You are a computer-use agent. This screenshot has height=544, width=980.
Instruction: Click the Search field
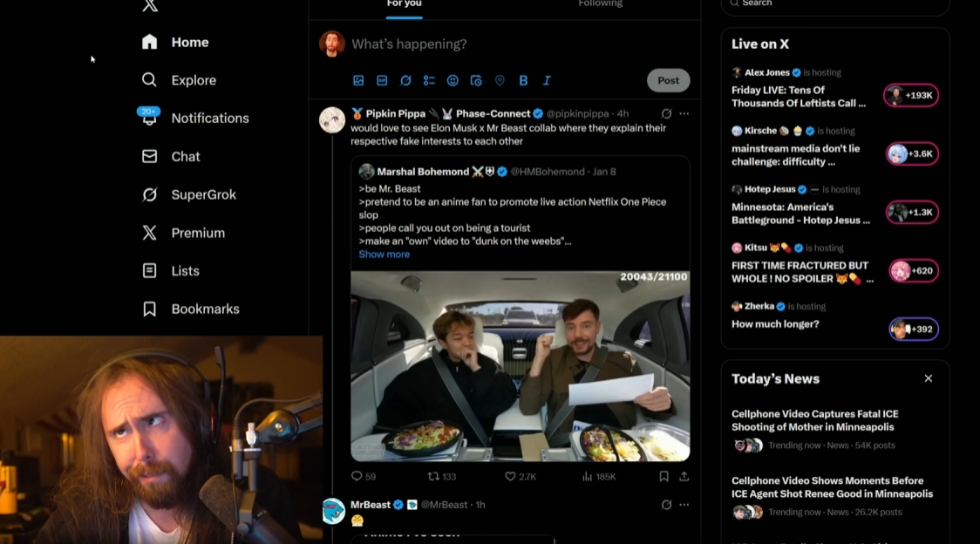coord(835,5)
